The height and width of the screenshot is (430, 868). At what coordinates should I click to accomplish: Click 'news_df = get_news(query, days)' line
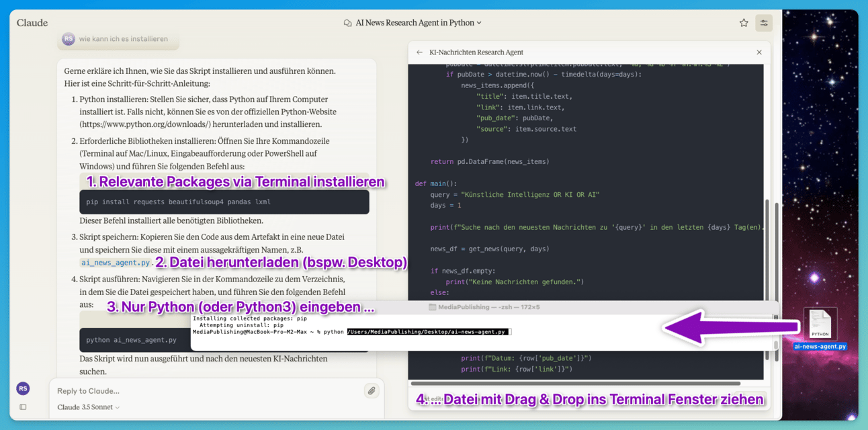pos(490,249)
